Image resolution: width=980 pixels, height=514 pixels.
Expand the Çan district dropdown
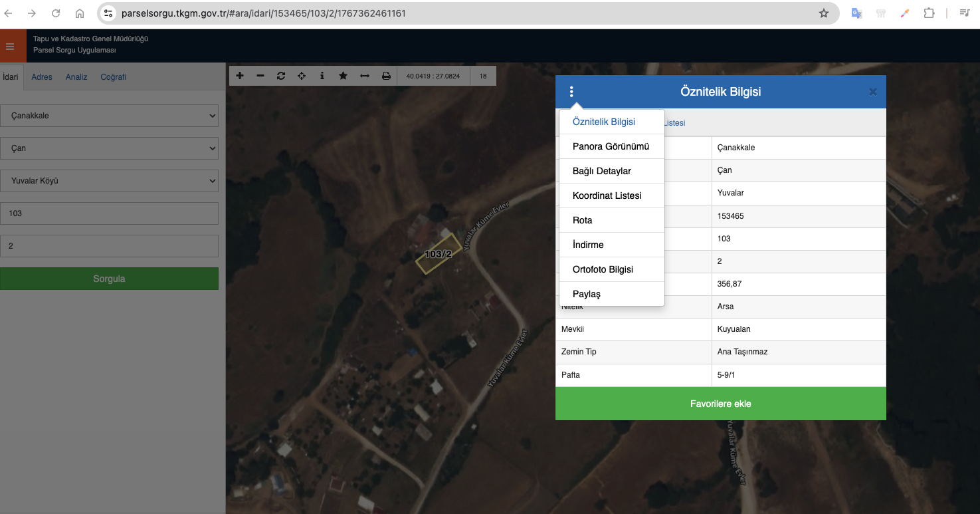(x=109, y=148)
